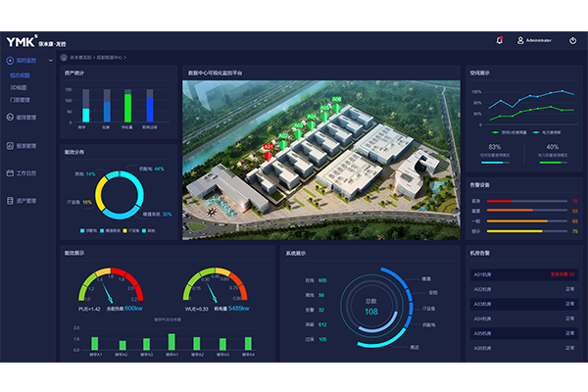The height and width of the screenshot is (392, 588).
Task: Click the Administrator user avatar icon
Action: pos(520,41)
